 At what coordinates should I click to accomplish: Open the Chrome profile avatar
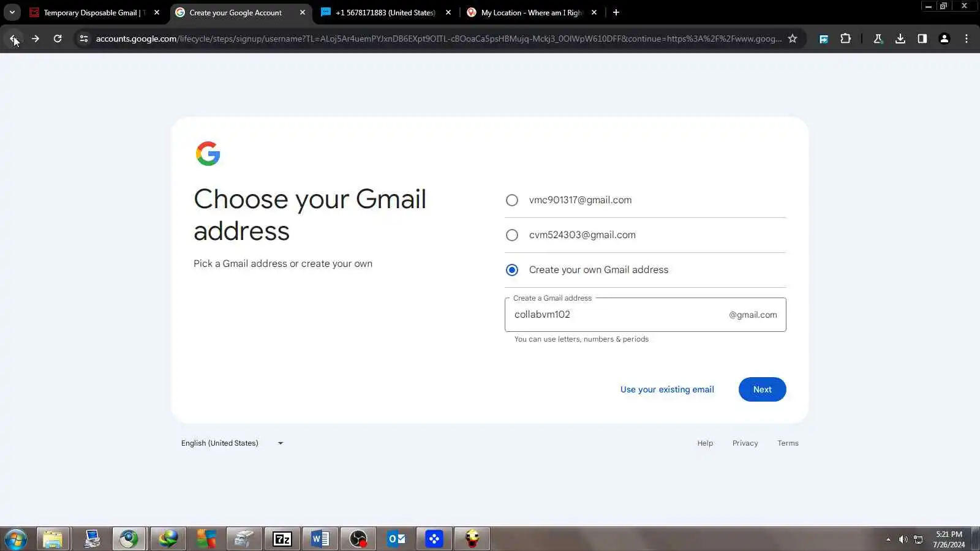point(944,39)
